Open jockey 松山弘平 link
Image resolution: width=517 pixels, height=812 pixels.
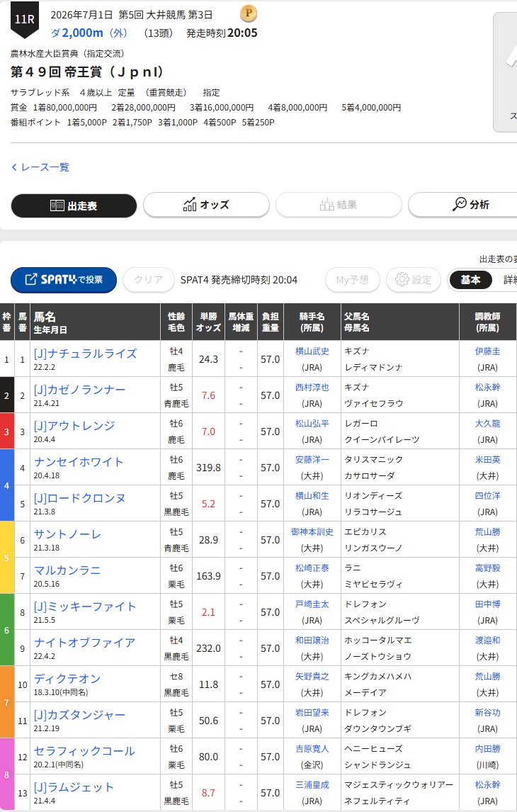click(x=312, y=424)
